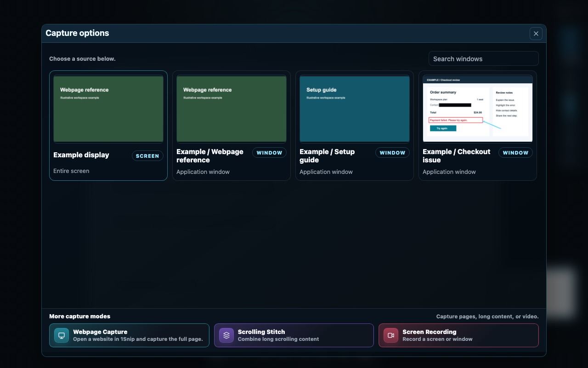Click the "More capture modes" heading

80,316
